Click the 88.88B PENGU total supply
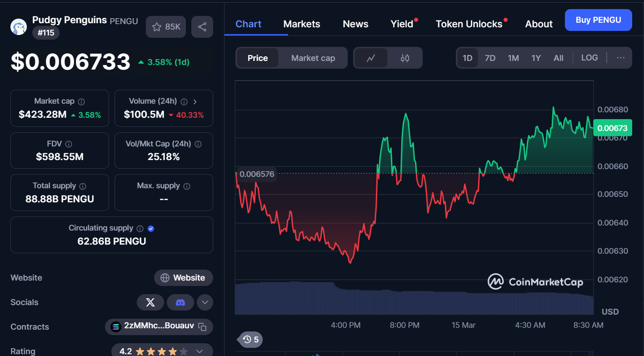The image size is (644, 356). 60,199
